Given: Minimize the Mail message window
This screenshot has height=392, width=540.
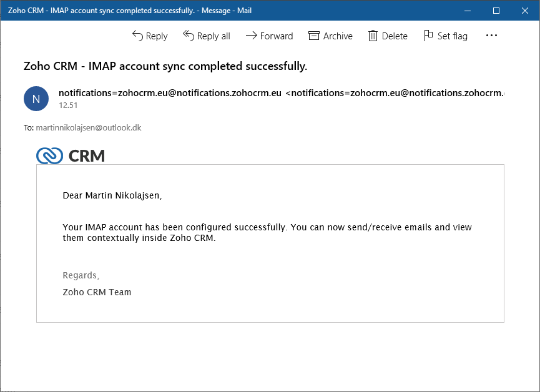Looking at the screenshot, I should point(468,11).
